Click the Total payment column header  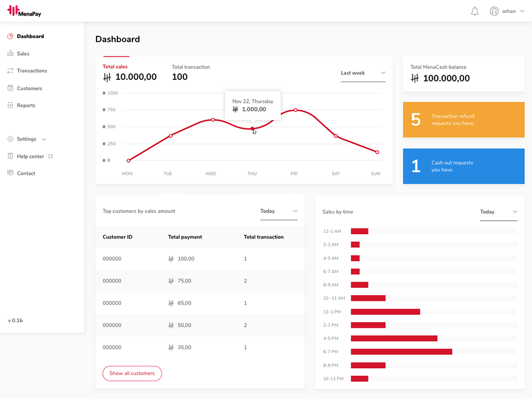pos(185,237)
